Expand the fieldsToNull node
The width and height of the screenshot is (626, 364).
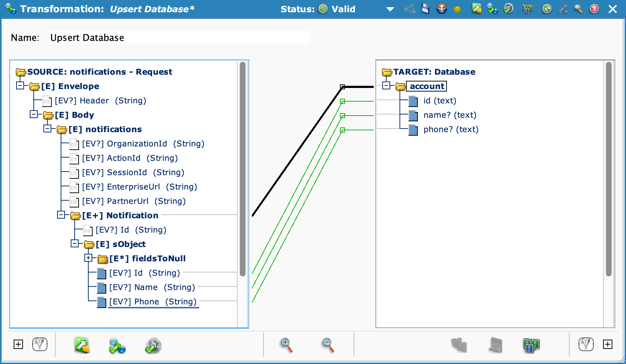click(88, 258)
